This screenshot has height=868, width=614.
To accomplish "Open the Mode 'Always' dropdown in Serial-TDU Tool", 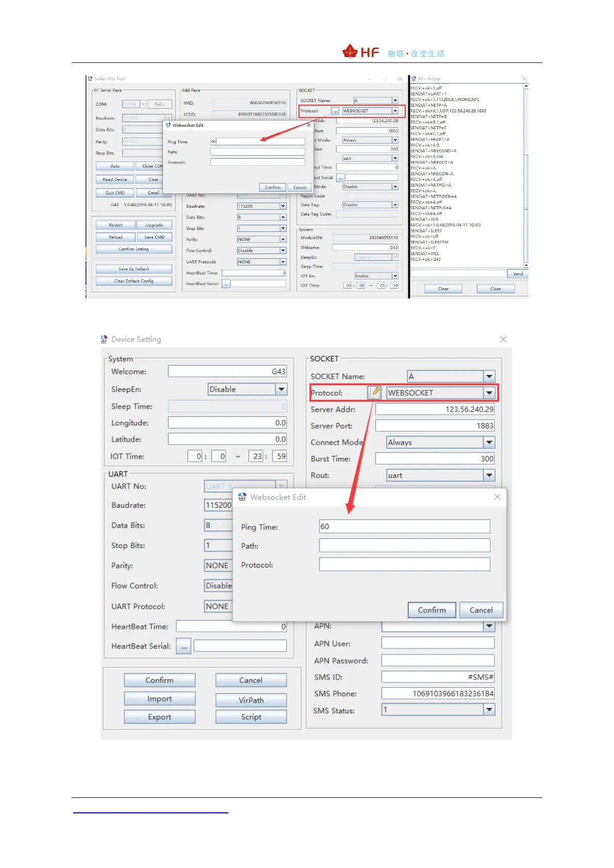I will tap(395, 140).
